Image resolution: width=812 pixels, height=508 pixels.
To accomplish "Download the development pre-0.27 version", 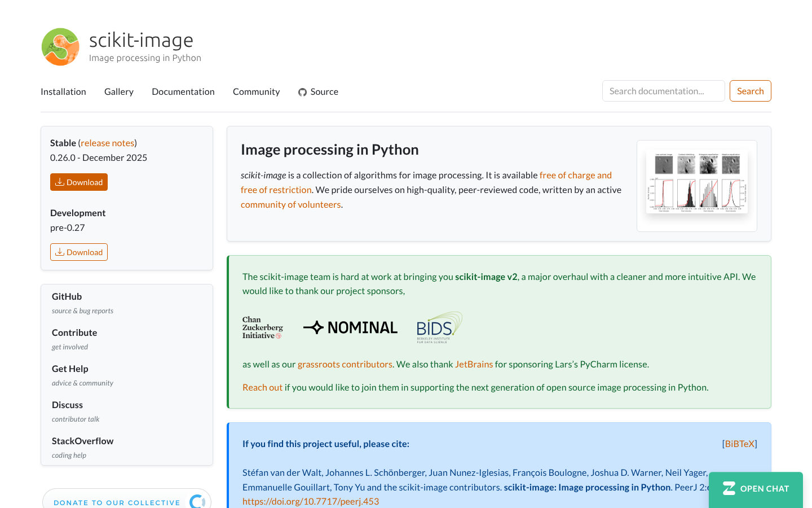I will click(79, 252).
